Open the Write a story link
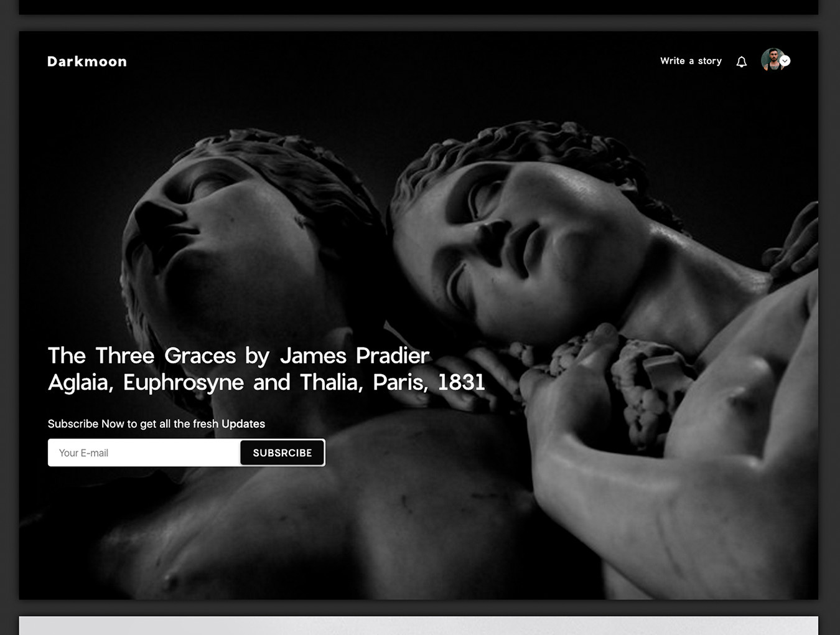 point(691,61)
